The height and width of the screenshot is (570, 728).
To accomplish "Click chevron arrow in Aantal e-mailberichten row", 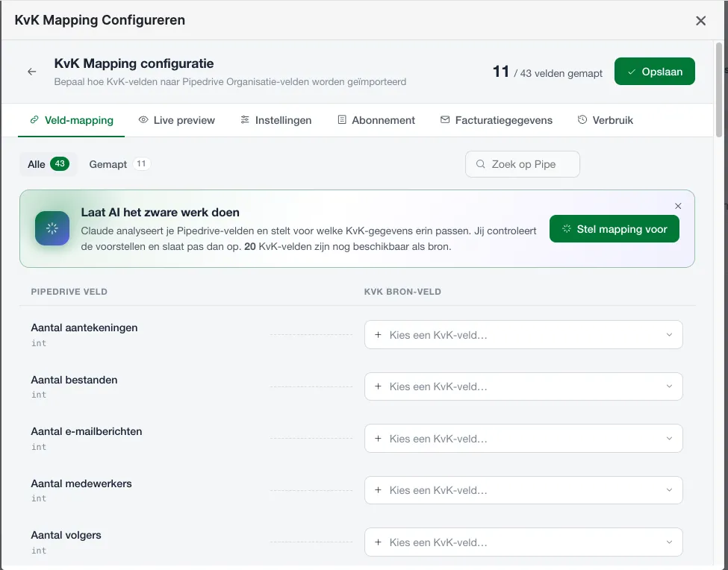I will coord(669,438).
